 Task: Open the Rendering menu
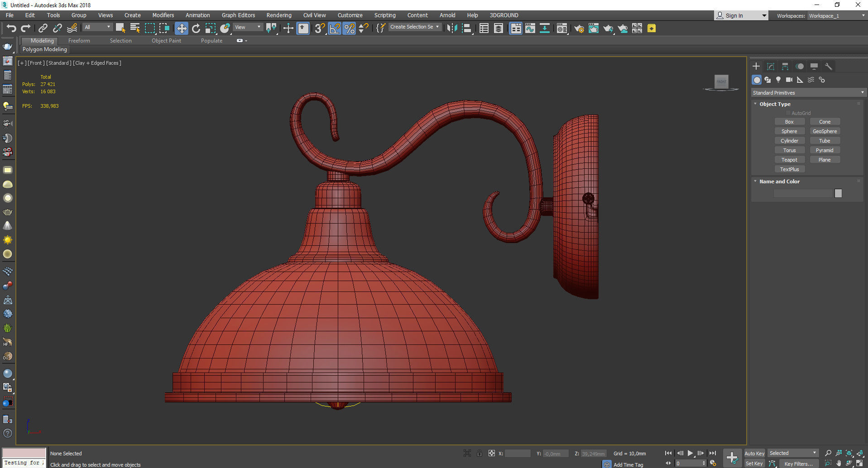(279, 15)
